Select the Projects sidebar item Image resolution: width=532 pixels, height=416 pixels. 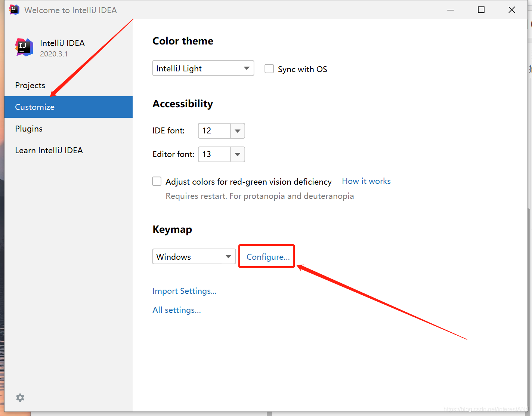(68, 85)
